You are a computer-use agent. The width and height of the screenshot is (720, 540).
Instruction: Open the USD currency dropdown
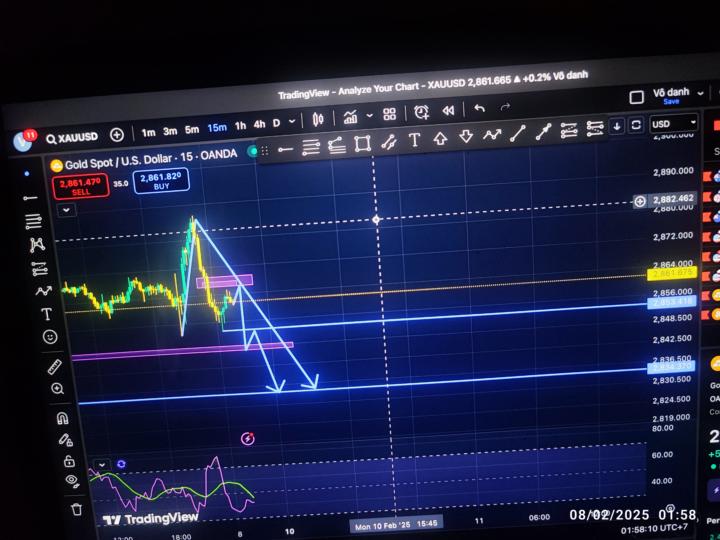[674, 124]
